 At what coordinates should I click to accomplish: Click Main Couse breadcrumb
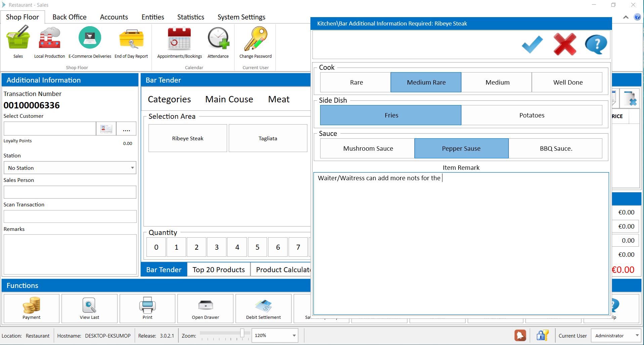click(x=229, y=99)
